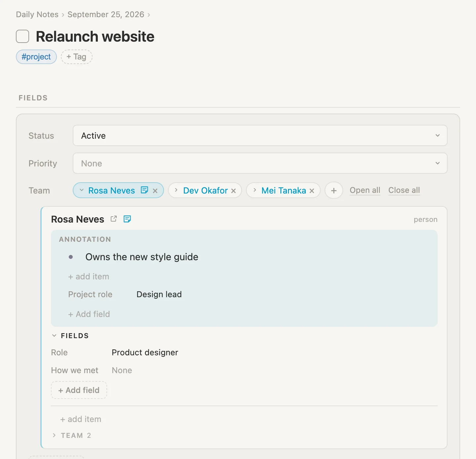Click the person tag label
The height and width of the screenshot is (459, 476).
point(425,219)
